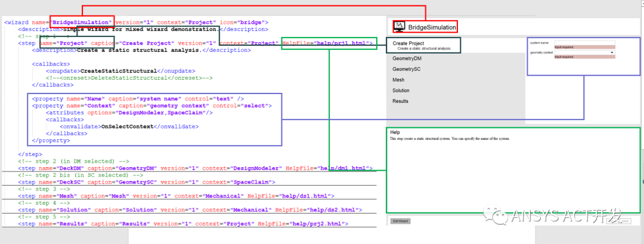
Task: Click the 'step 5' comment line
Action: [44, 217]
